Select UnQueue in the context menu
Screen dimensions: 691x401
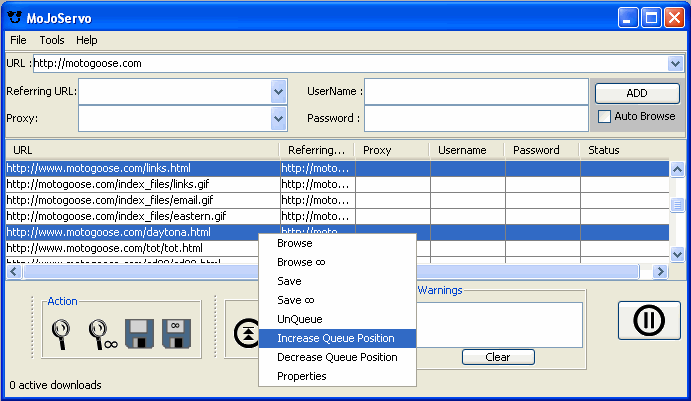pos(338,319)
